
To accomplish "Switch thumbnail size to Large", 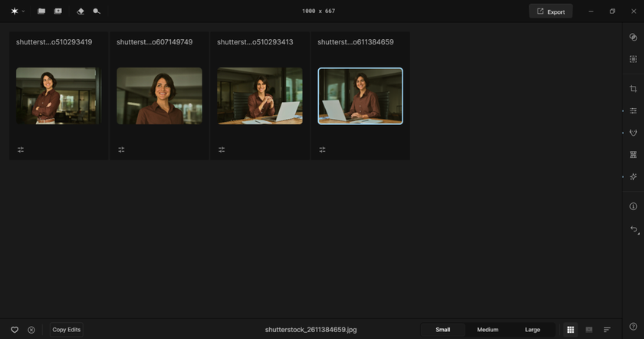I will pos(532,330).
